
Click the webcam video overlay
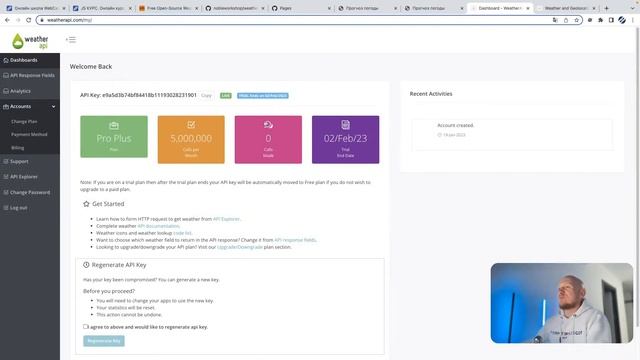coord(562,303)
